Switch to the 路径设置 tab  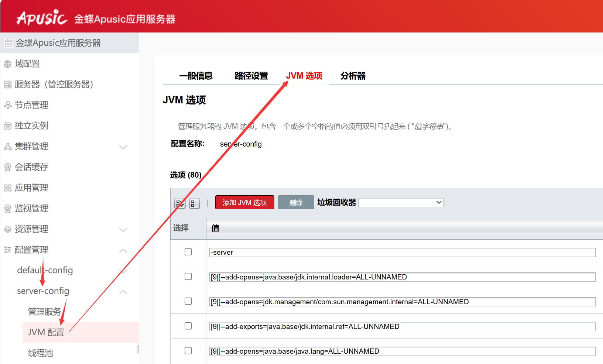pos(251,76)
